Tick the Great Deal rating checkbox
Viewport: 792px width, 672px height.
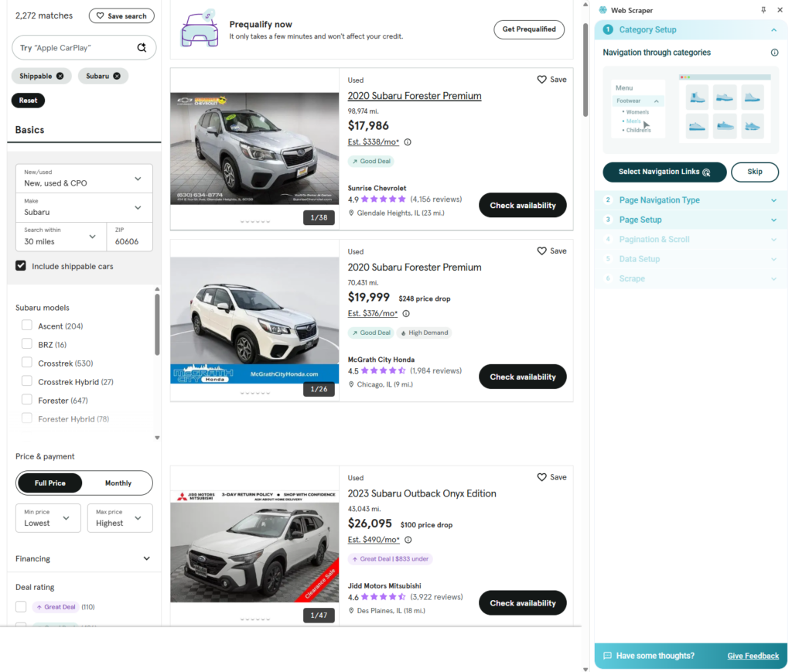(21, 607)
